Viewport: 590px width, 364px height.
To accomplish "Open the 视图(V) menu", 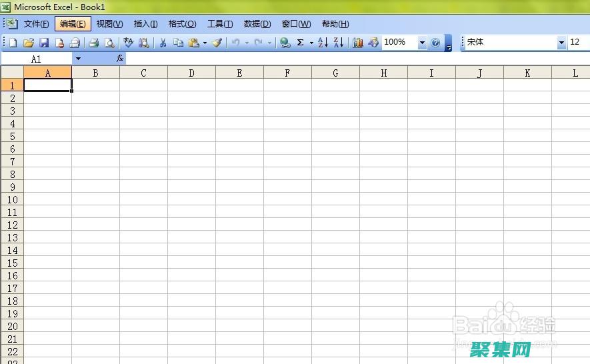I will 109,24.
